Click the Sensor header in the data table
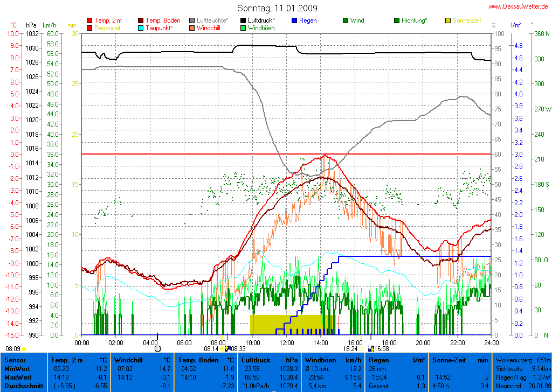 [15, 359]
